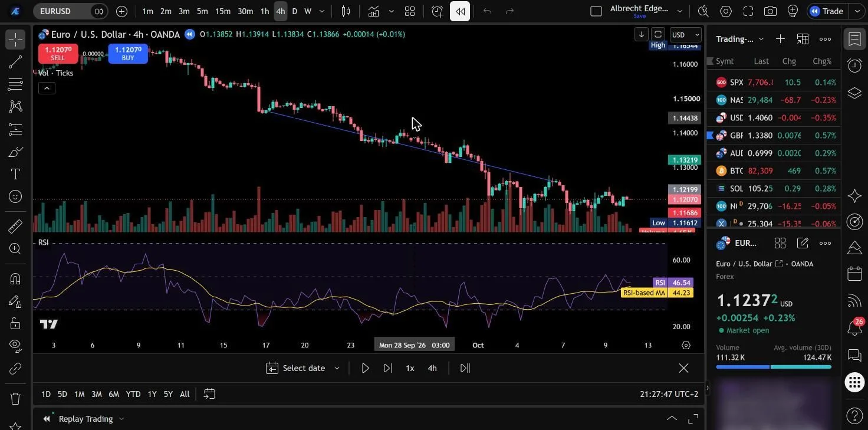
Task: Select the trend line drawing tool
Action: click(x=15, y=62)
